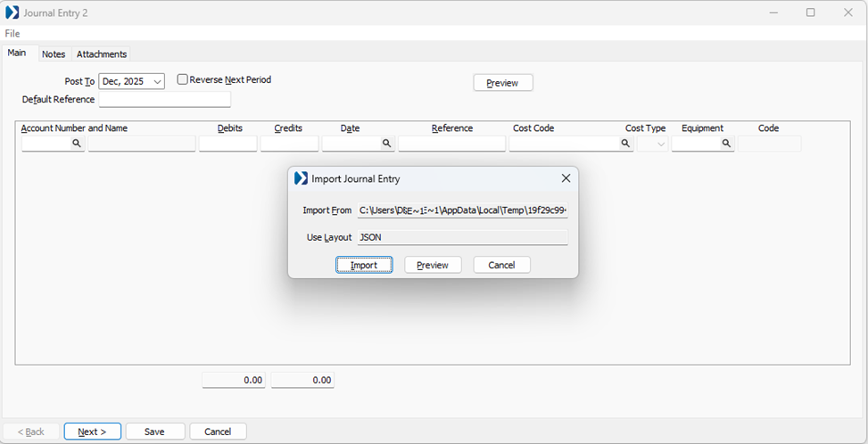Screen dimensions: 868x444
Task: Open the Equipment lookup magnifier icon
Action: [x=726, y=144]
